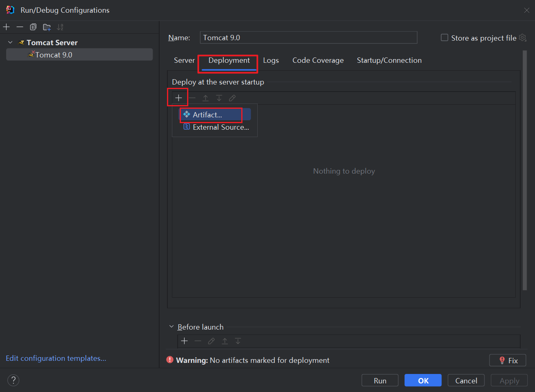
Task: Confirm with the OK button
Action: pos(423,381)
